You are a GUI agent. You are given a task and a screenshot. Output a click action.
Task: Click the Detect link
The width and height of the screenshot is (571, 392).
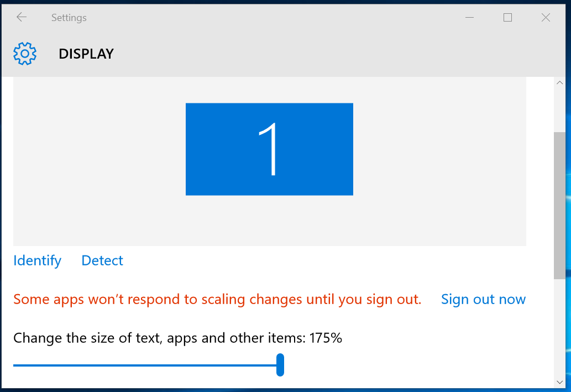coord(102,260)
